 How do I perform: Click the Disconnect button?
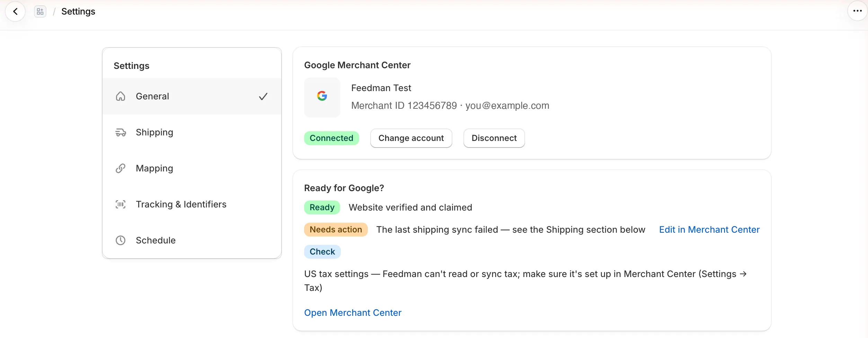[x=494, y=138]
